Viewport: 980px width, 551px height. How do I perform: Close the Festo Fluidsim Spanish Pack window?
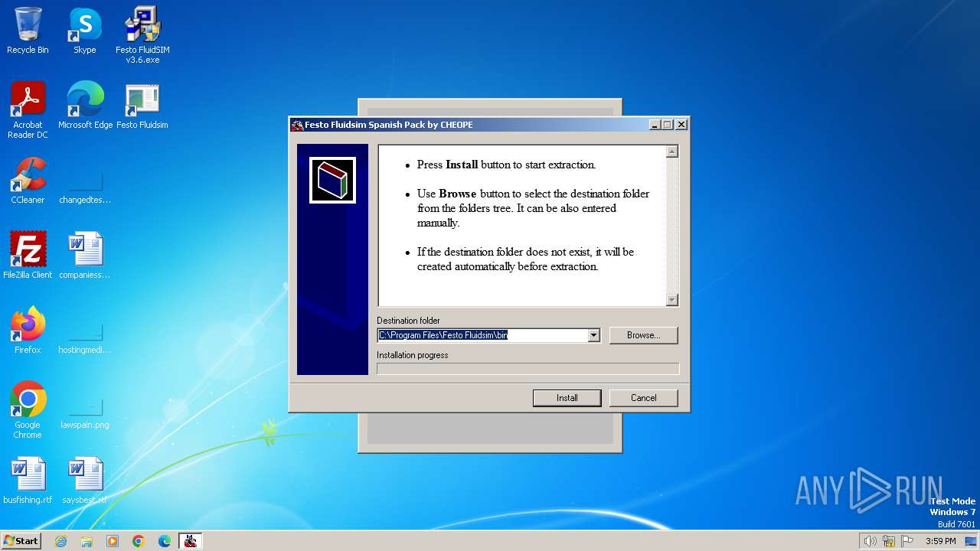coord(681,125)
